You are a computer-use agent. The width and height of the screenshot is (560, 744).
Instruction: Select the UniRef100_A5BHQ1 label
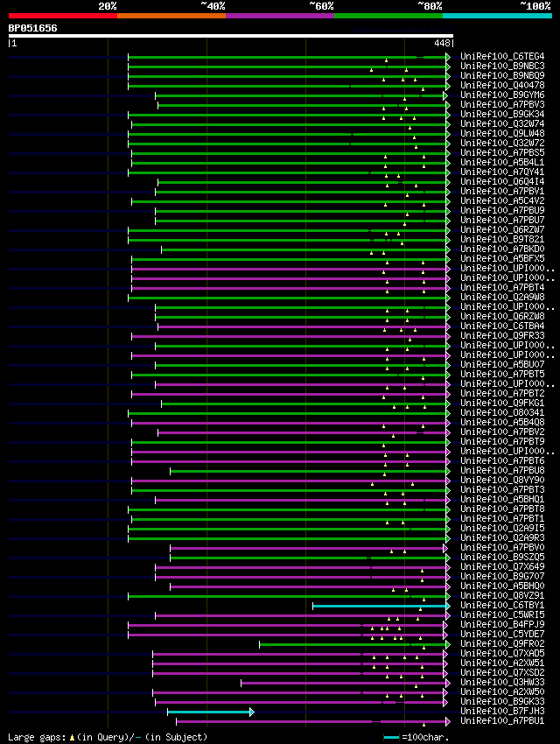click(x=502, y=499)
